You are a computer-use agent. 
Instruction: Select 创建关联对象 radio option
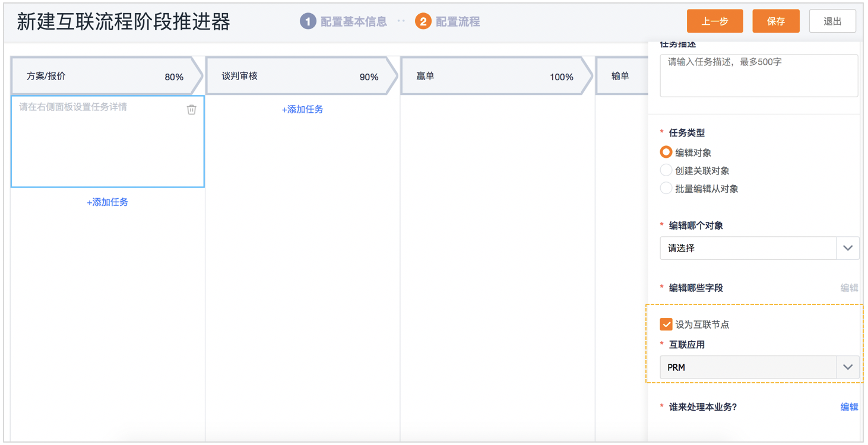tap(666, 170)
